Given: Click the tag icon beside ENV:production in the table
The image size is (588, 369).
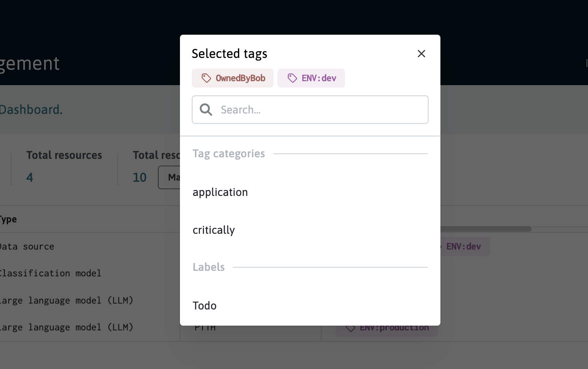Looking at the screenshot, I should pos(350,327).
